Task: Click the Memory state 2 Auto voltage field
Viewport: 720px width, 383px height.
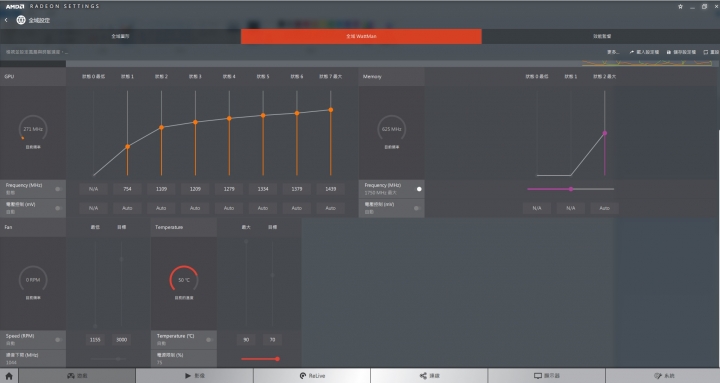Action: click(x=605, y=208)
